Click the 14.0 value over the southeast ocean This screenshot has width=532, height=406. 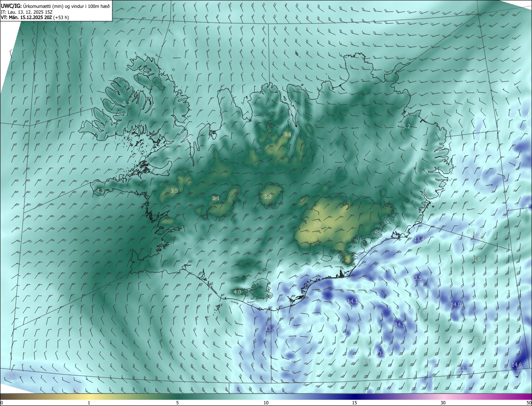point(456,304)
